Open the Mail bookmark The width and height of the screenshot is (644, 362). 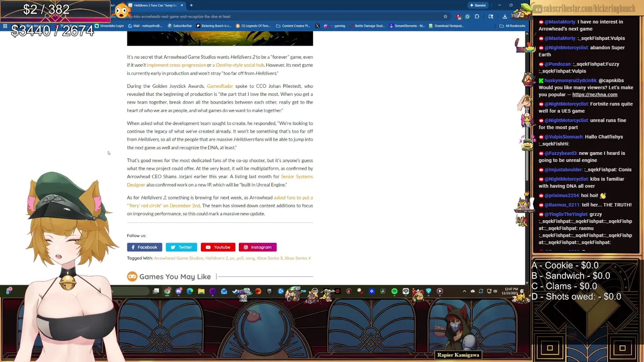coord(144,26)
